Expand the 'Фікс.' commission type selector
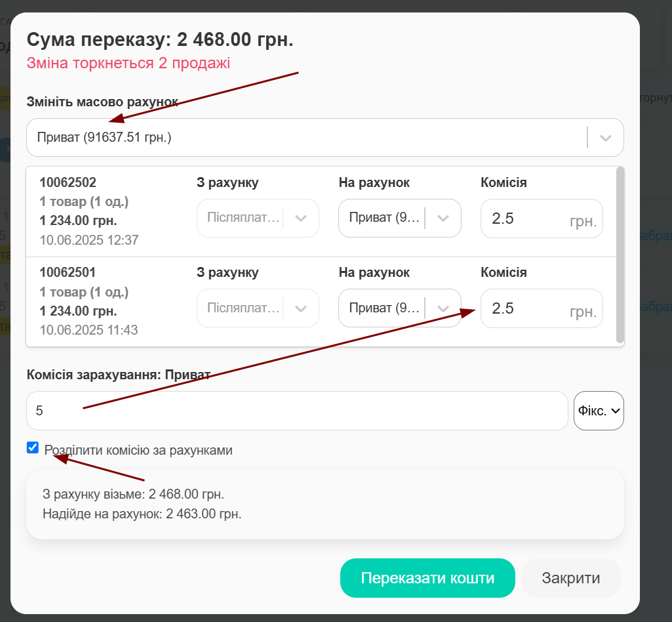The image size is (672, 622). pos(599,411)
